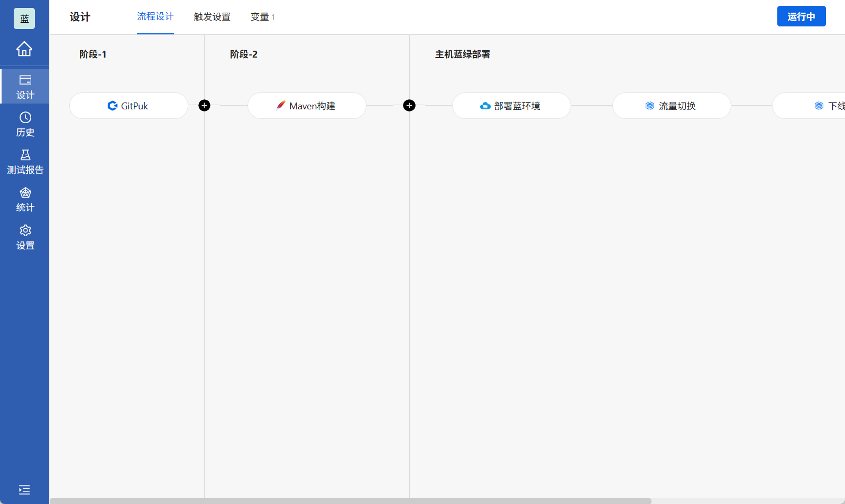The image size is (845, 504).
Task: Click the 阶段-2 stage title
Action: click(x=244, y=54)
